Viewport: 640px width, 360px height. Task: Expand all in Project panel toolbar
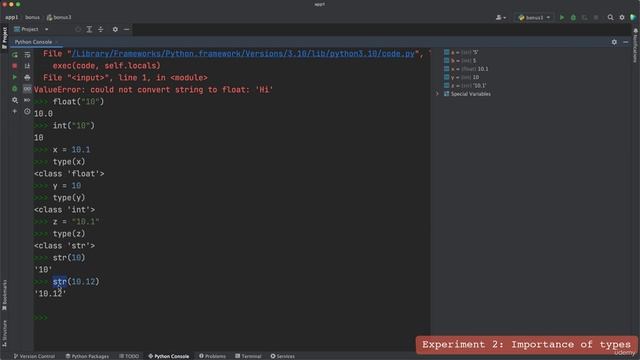89,29
